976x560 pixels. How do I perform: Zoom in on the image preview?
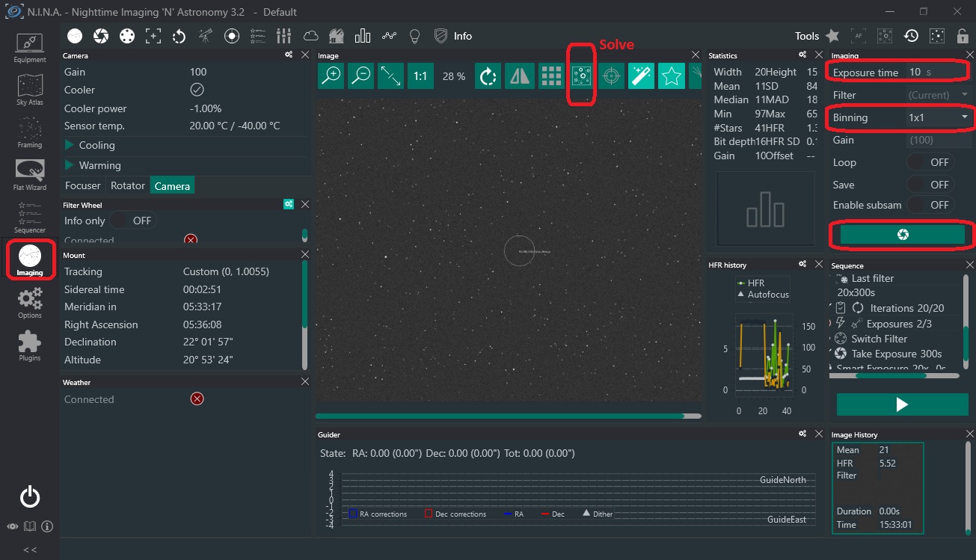pyautogui.click(x=331, y=76)
